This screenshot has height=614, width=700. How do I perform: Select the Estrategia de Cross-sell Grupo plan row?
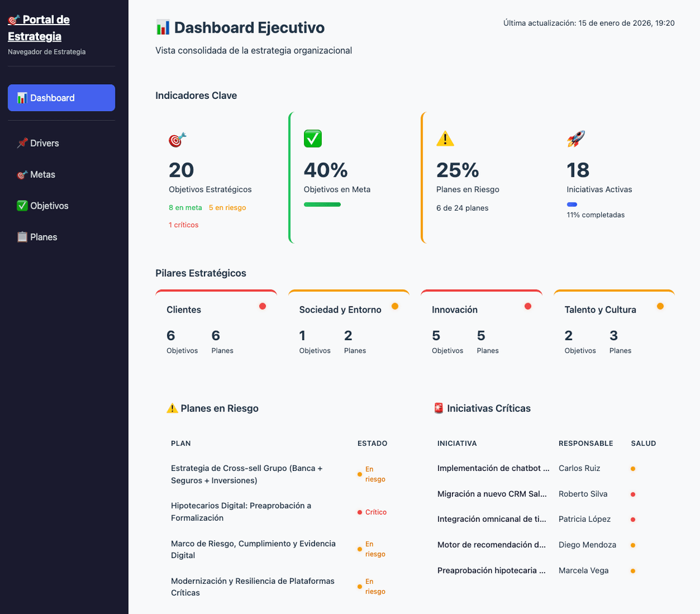282,474
